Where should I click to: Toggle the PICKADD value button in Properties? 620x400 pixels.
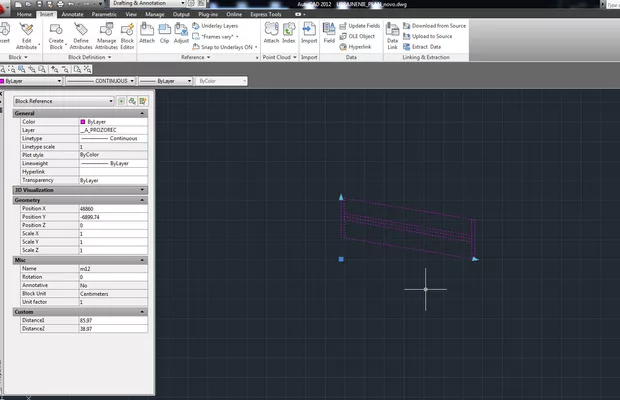click(x=122, y=101)
